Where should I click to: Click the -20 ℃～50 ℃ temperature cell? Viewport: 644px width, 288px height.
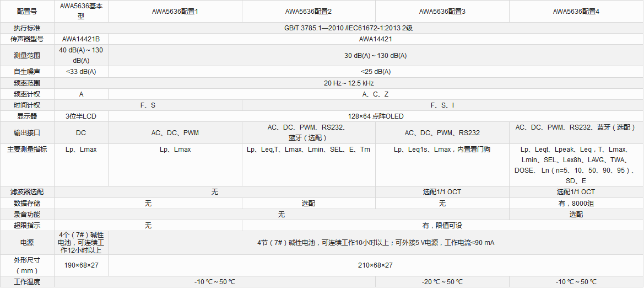(442, 282)
